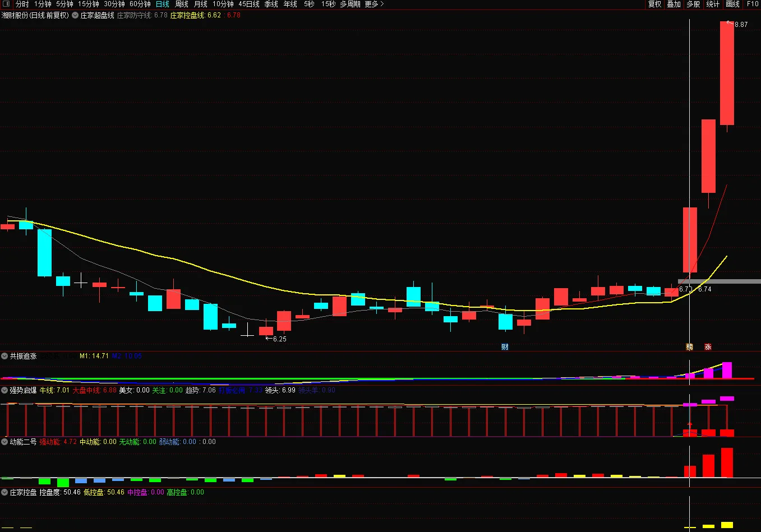Click the 高控盘: 0.00 value
Screen dimensions: 761x532
click(x=186, y=492)
